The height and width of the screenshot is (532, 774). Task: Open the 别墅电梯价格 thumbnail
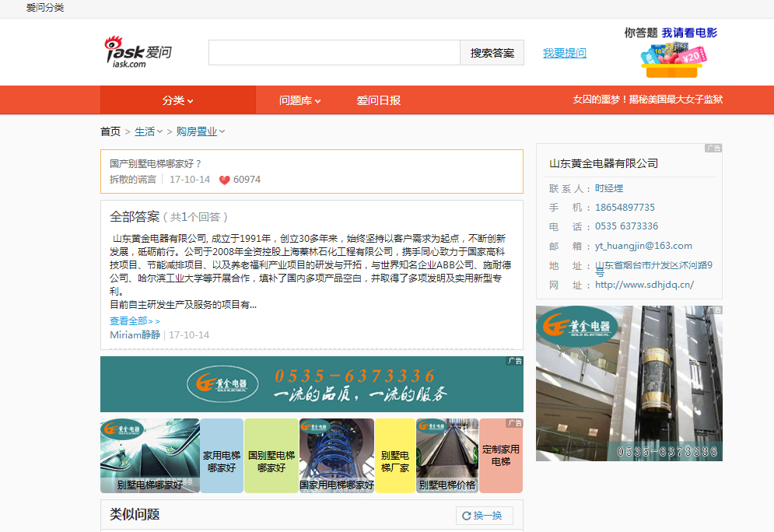(x=447, y=456)
